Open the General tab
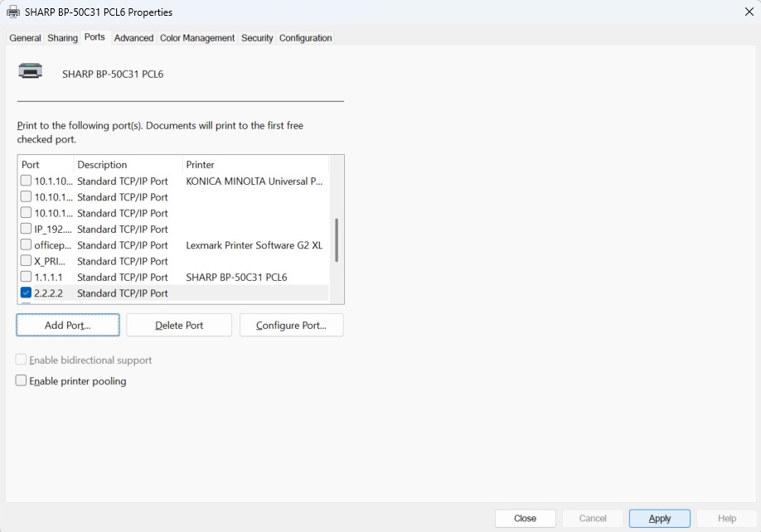The image size is (761, 532). pos(25,38)
